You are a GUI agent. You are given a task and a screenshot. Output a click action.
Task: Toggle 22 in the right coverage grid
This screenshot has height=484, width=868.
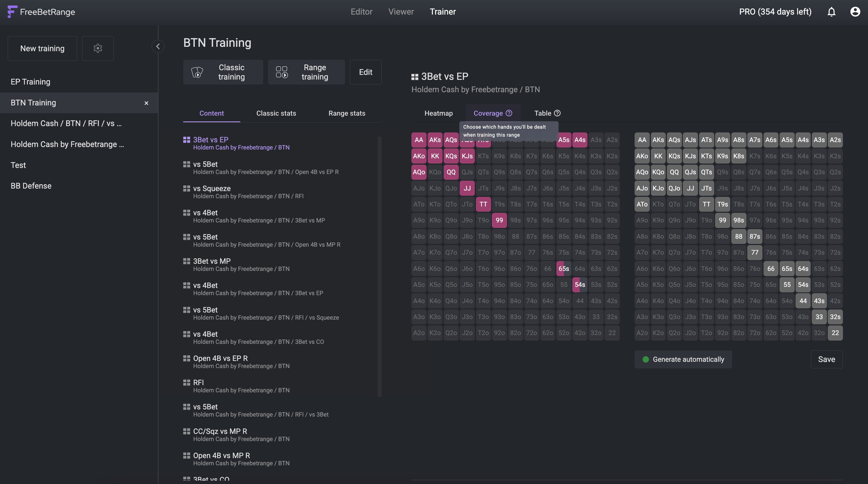(x=835, y=333)
